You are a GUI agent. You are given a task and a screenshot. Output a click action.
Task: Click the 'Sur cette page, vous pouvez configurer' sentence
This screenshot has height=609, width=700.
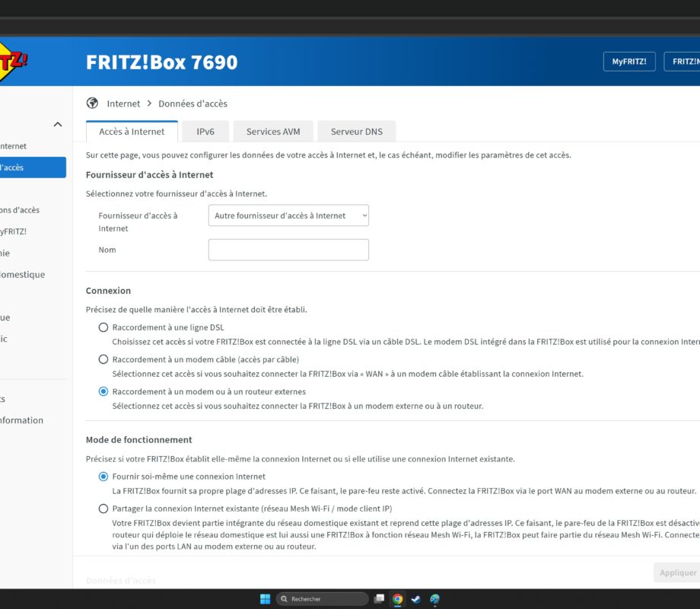(x=329, y=155)
